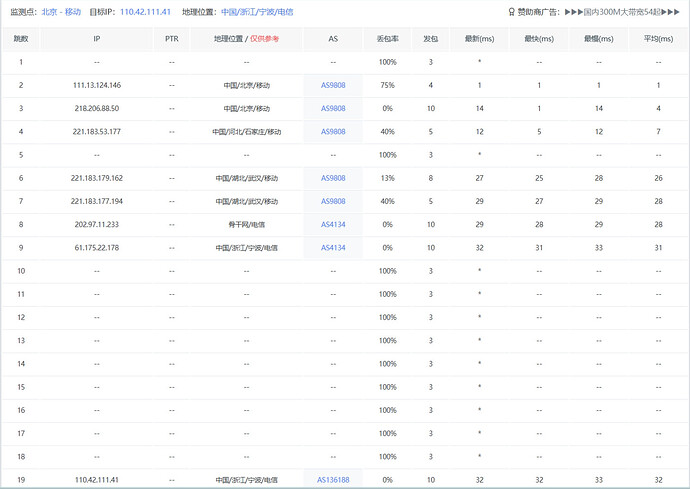
Task: Click 中国/湖北/武汉/移动 location in hop 6 row
Action: click(x=246, y=178)
